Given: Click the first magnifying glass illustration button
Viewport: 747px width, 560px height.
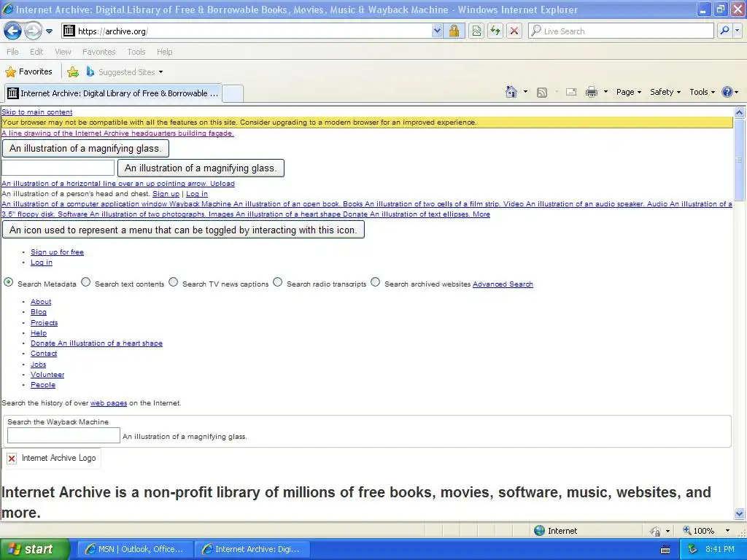Looking at the screenshot, I should click(85, 148).
